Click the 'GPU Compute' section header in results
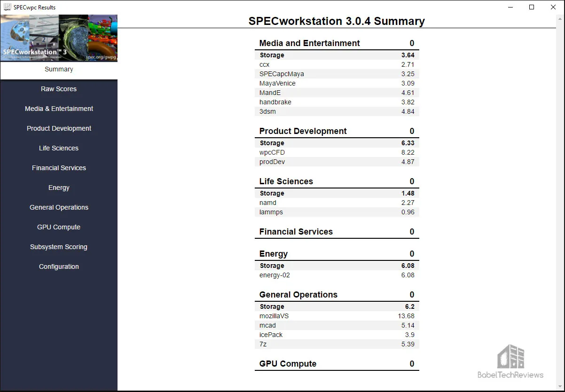565x392 pixels. (288, 364)
